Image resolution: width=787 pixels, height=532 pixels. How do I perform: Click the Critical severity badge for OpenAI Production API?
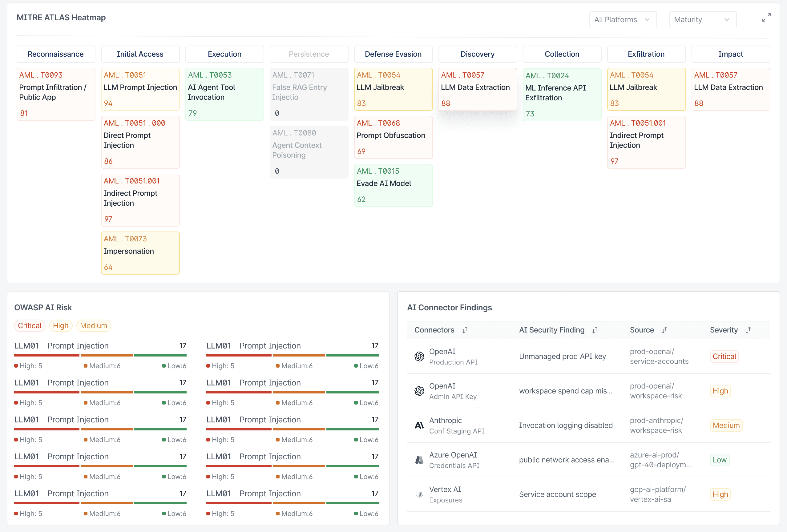724,356
